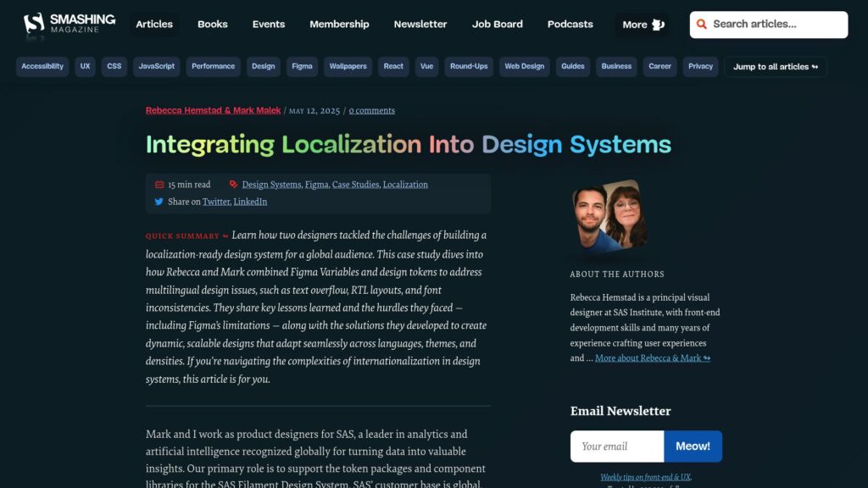Image resolution: width=868 pixels, height=488 pixels.
Task: Share the article on Twitter link
Action: pos(216,202)
